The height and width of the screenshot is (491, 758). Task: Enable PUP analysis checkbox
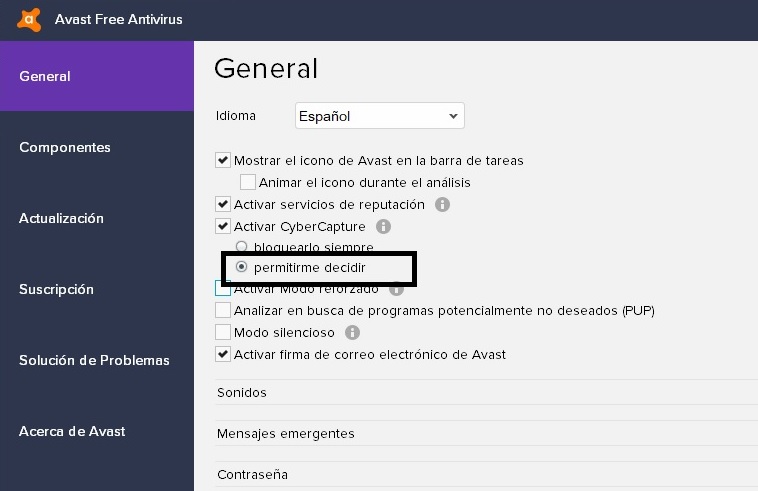[x=223, y=311]
